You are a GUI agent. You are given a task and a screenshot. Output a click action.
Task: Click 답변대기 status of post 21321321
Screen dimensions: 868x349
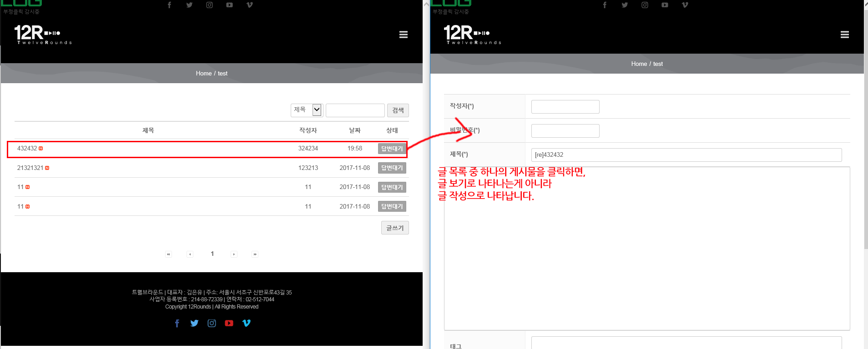[x=392, y=168]
